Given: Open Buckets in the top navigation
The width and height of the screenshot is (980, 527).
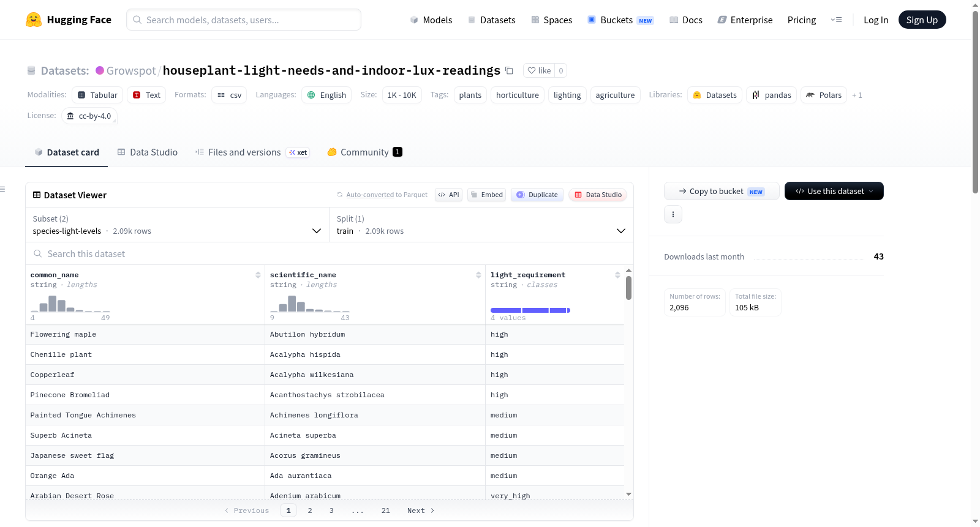Looking at the screenshot, I should pos(620,20).
